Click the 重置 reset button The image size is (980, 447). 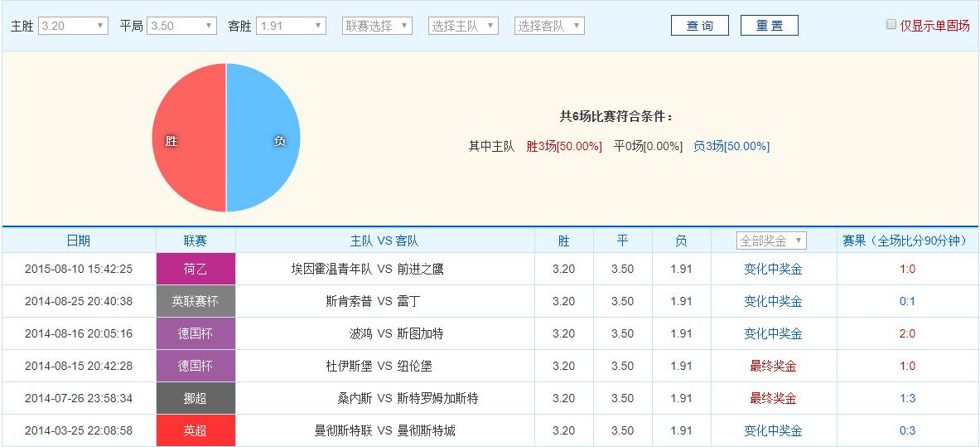pos(770,26)
